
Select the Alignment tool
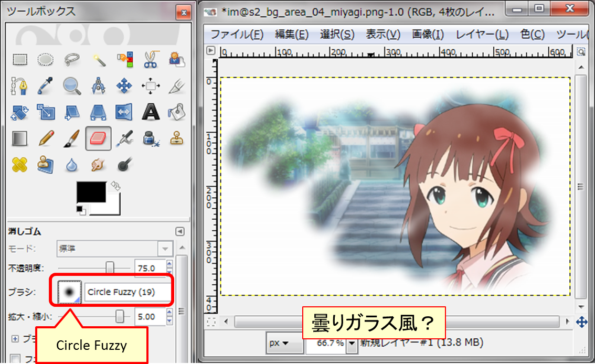(x=151, y=86)
